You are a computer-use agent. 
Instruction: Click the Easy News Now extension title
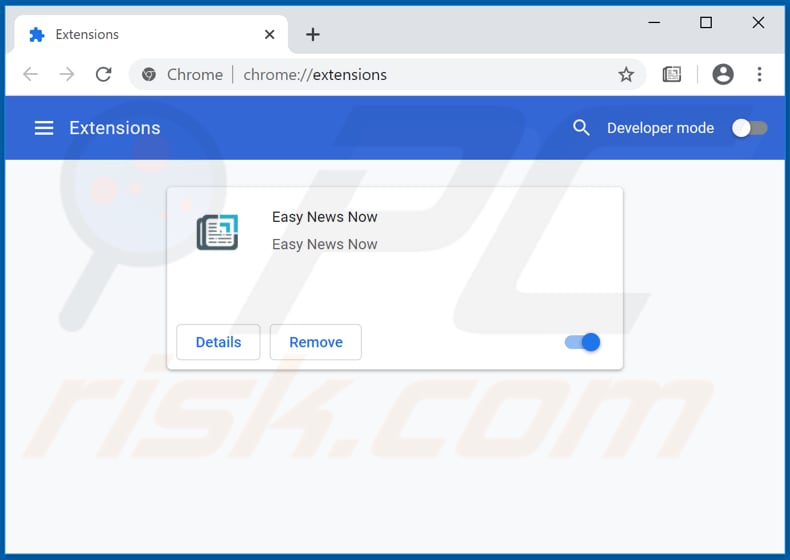point(324,217)
